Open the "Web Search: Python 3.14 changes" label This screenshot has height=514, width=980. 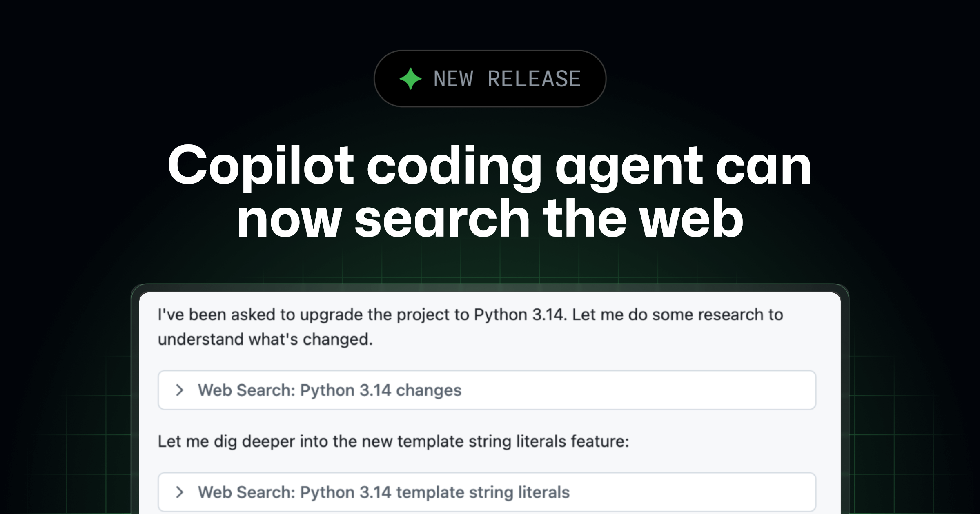tap(330, 390)
